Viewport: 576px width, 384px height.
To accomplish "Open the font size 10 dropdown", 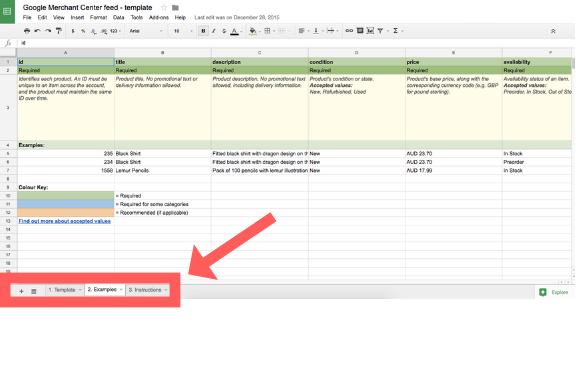I will (x=183, y=31).
